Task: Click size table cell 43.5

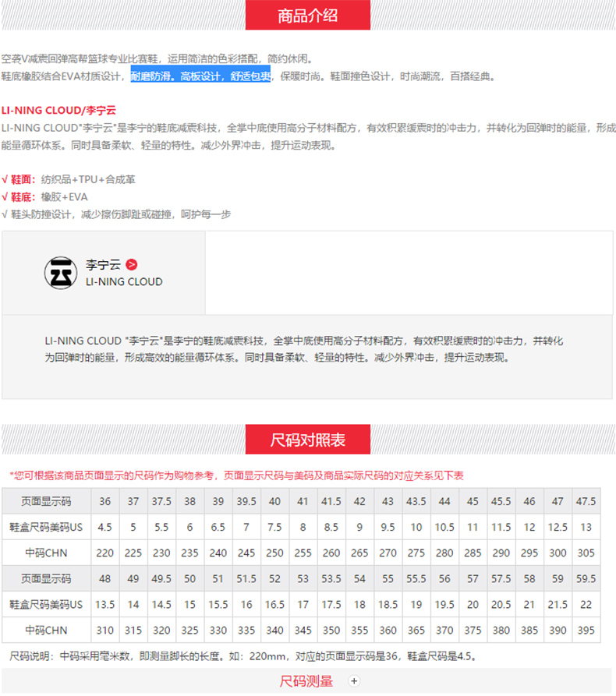Action: pos(416,501)
